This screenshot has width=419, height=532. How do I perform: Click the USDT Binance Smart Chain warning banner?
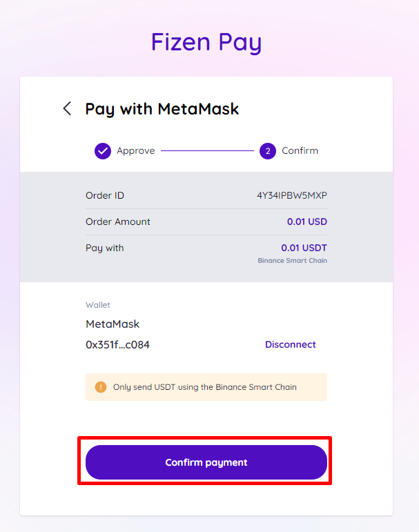click(x=206, y=387)
